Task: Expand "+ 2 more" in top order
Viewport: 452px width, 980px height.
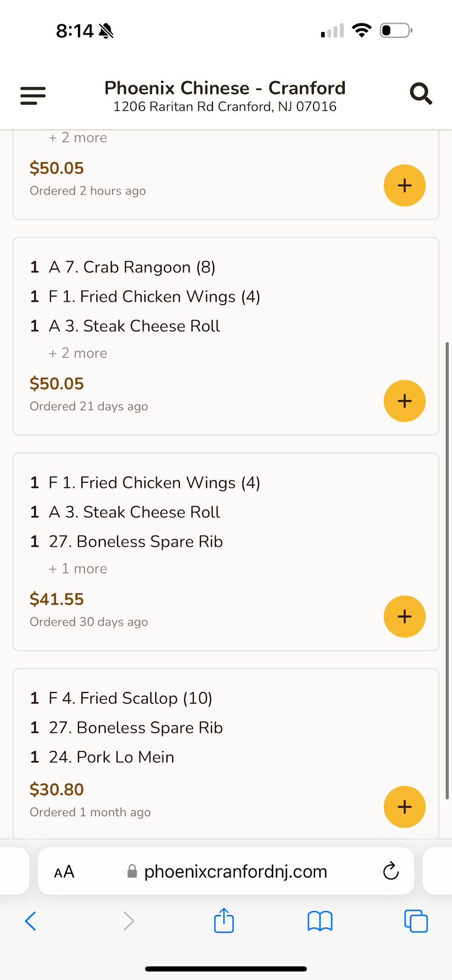Action: [x=78, y=138]
